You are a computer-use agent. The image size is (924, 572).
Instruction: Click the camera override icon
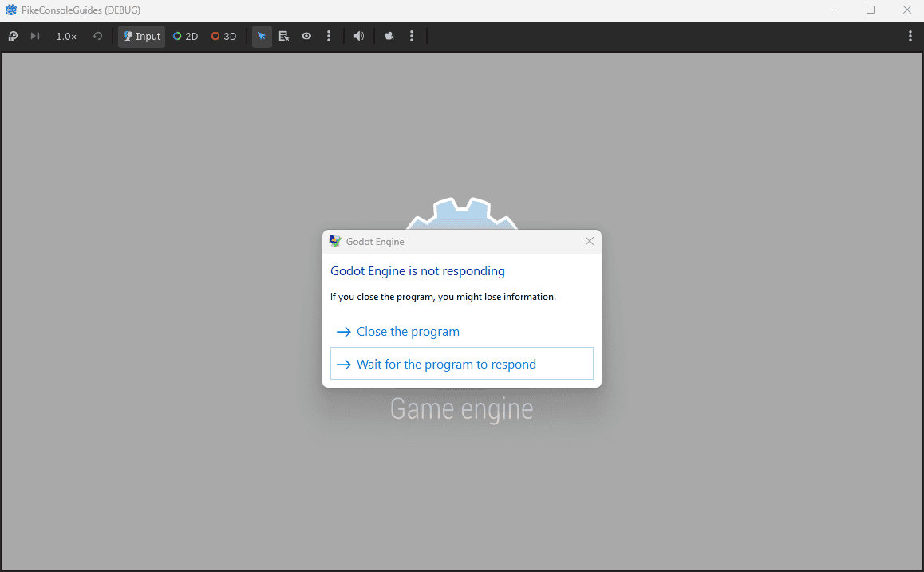click(x=389, y=37)
